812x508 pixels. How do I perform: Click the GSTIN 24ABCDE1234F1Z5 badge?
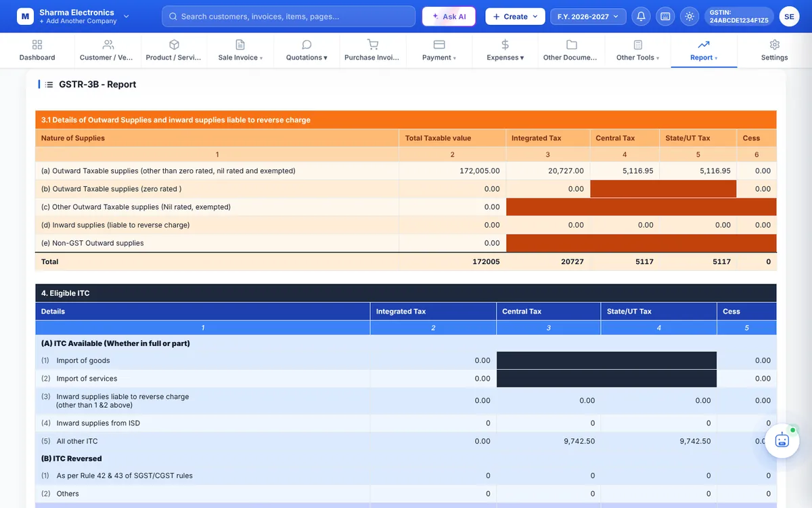coord(739,16)
